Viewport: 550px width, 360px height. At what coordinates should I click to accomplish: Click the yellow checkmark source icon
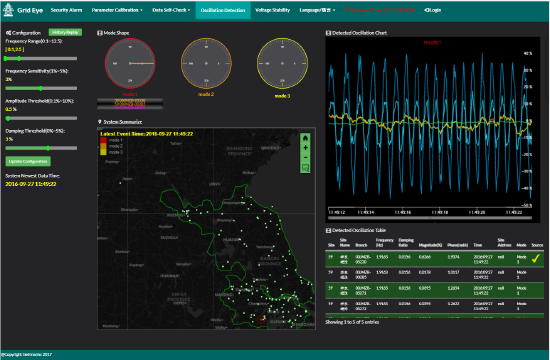click(536, 259)
